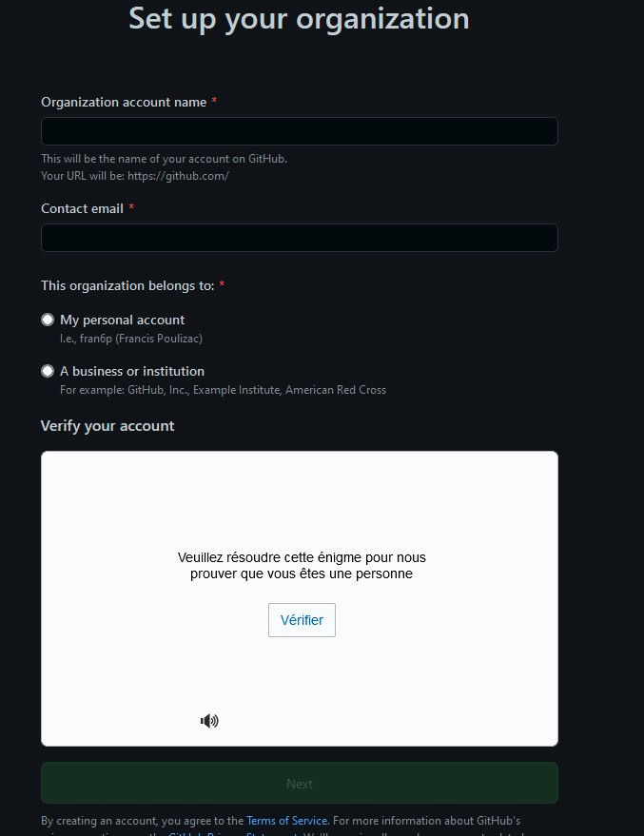Open the Terms of Service link
Viewport: 644px width, 836px height.
[287, 821]
